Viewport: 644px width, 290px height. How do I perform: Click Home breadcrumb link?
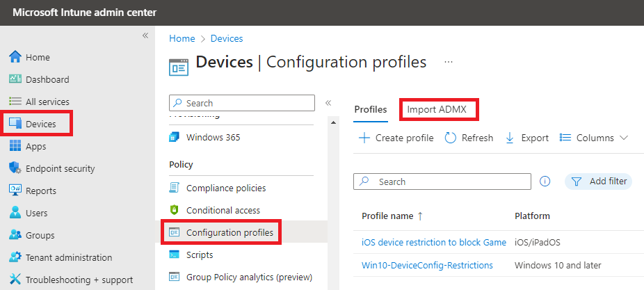(182, 38)
